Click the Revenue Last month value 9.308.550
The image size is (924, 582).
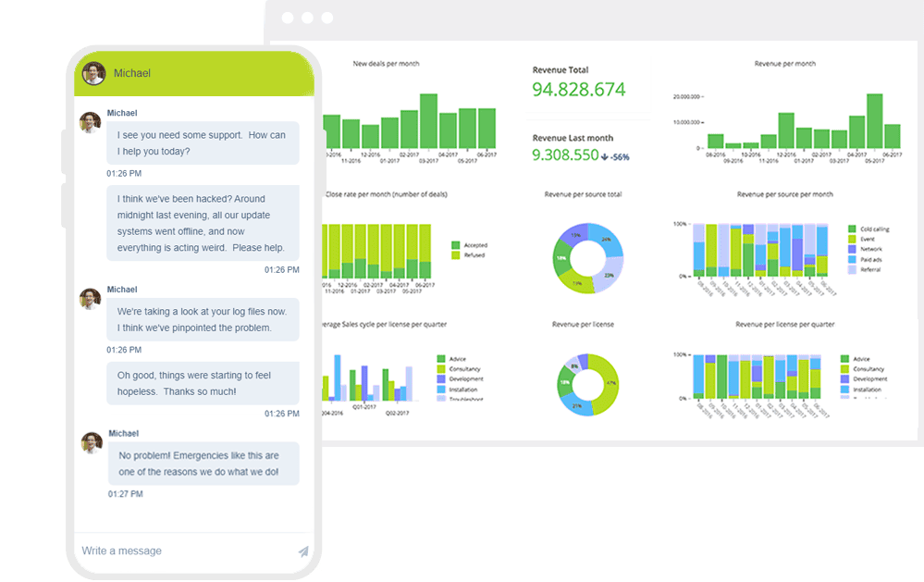(565, 155)
